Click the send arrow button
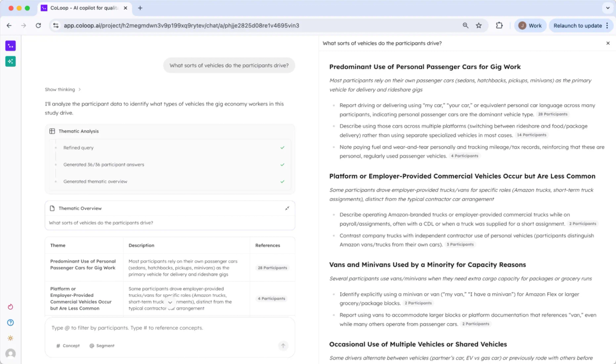The image size is (616, 364). [x=283, y=346]
